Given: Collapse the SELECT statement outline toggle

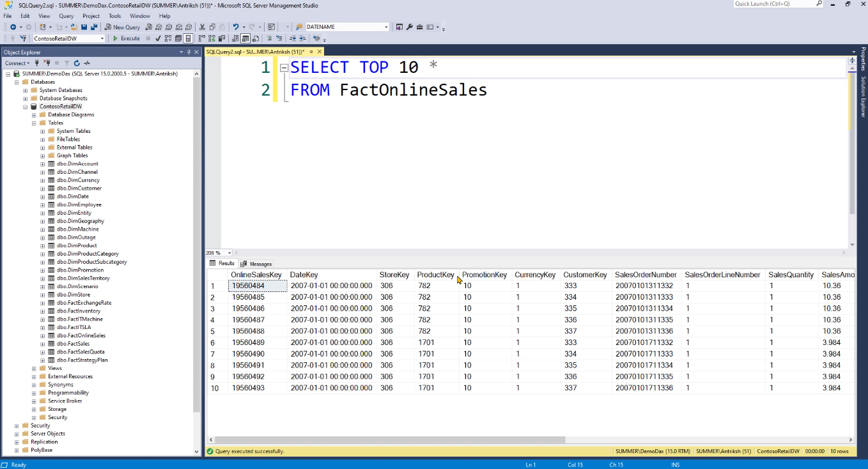Looking at the screenshot, I should coord(284,68).
